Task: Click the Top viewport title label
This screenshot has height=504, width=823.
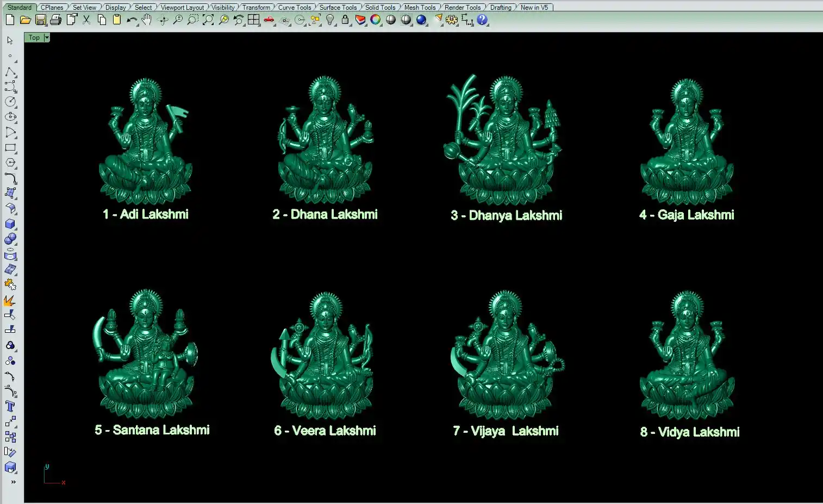Action: (x=34, y=38)
